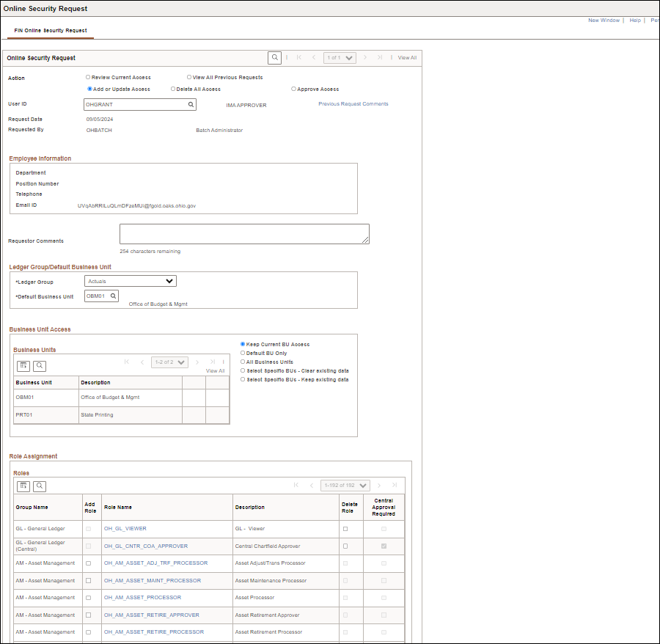Click the Business Units grid personalize icon
Viewport: 660px width, 644px height.
tap(23, 365)
